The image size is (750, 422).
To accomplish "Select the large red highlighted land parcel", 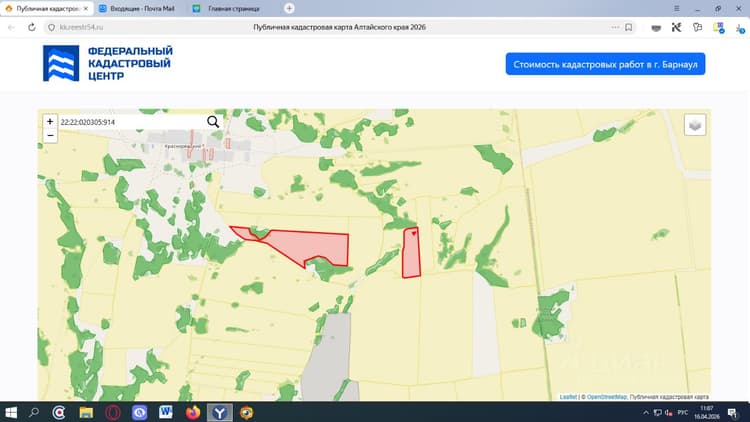I will click(x=301, y=245).
